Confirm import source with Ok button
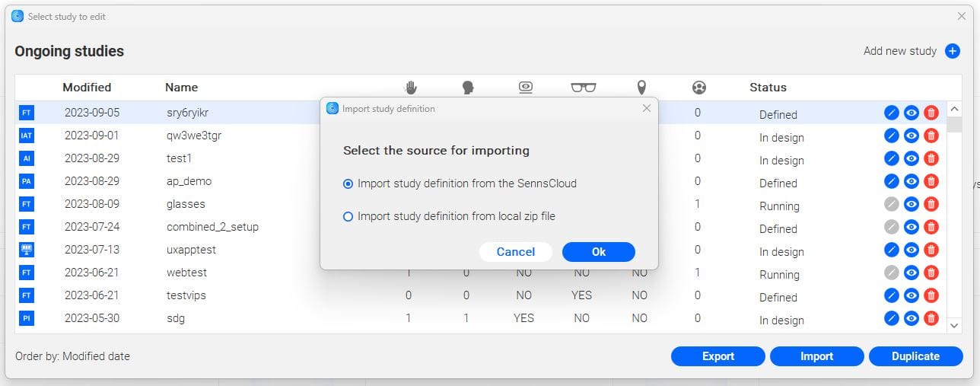The height and width of the screenshot is (386, 980). click(x=599, y=252)
